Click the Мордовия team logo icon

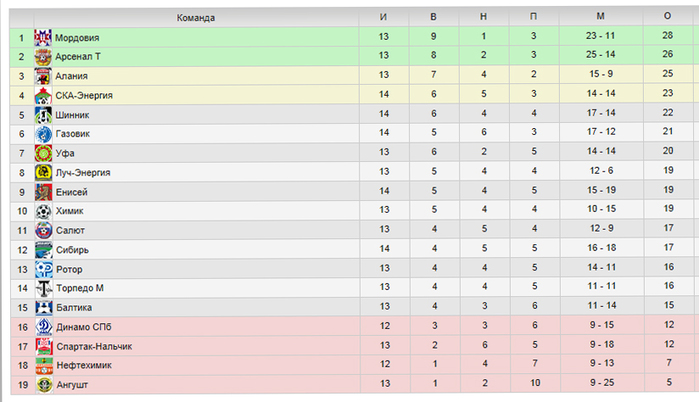(43, 37)
